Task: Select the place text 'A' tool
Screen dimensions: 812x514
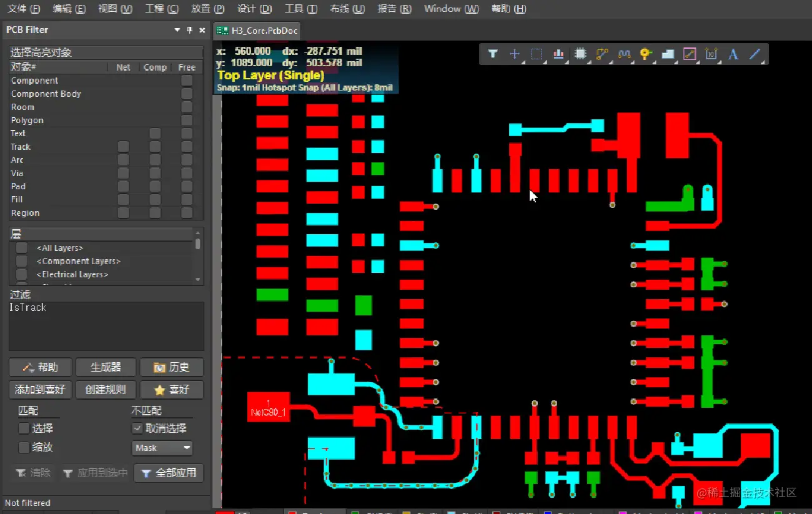Action: click(733, 54)
